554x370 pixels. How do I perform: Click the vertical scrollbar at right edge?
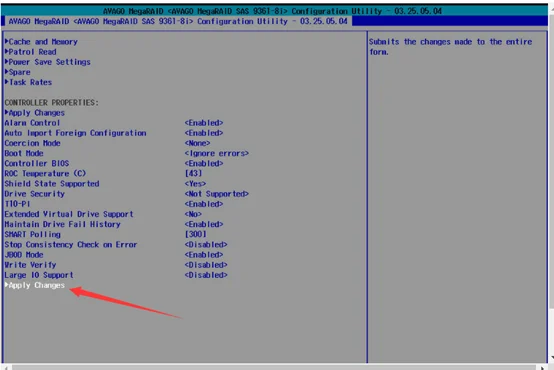coord(551,184)
